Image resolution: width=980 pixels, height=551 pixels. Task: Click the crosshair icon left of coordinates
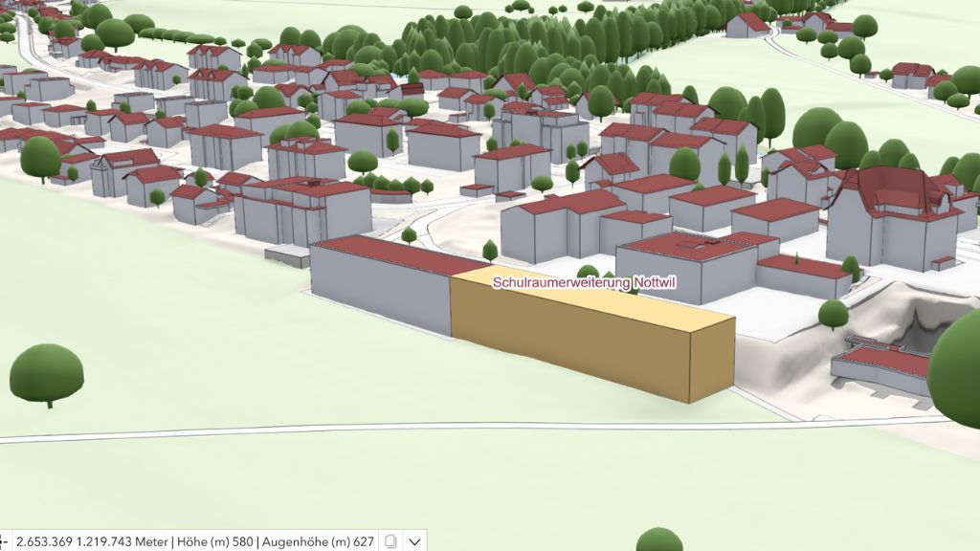(4, 541)
